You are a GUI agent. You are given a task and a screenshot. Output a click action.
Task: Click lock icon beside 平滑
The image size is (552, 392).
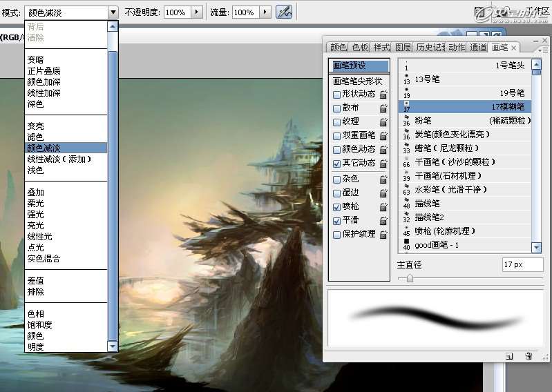(x=383, y=221)
